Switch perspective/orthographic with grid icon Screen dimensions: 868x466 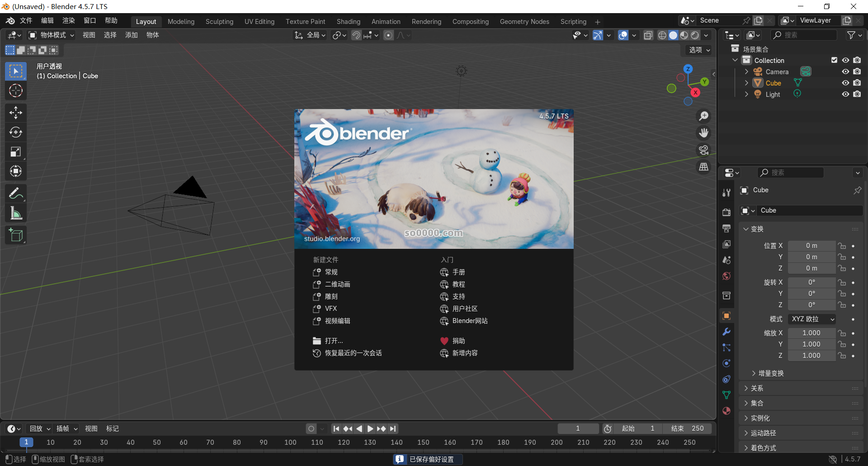point(704,167)
